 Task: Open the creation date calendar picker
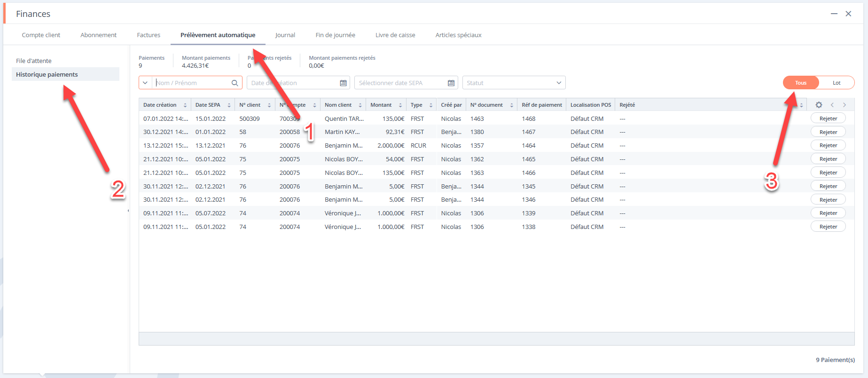pos(343,83)
